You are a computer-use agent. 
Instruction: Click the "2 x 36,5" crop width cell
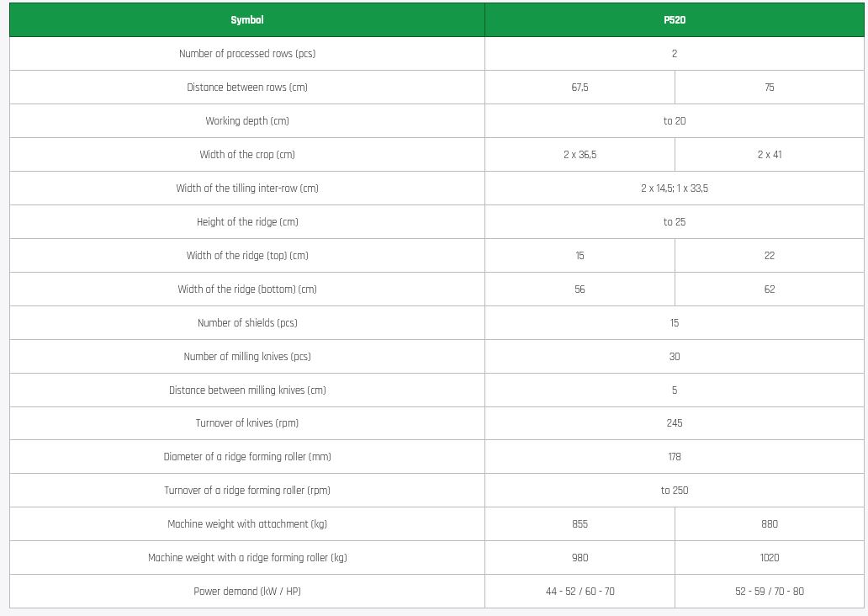coord(580,155)
